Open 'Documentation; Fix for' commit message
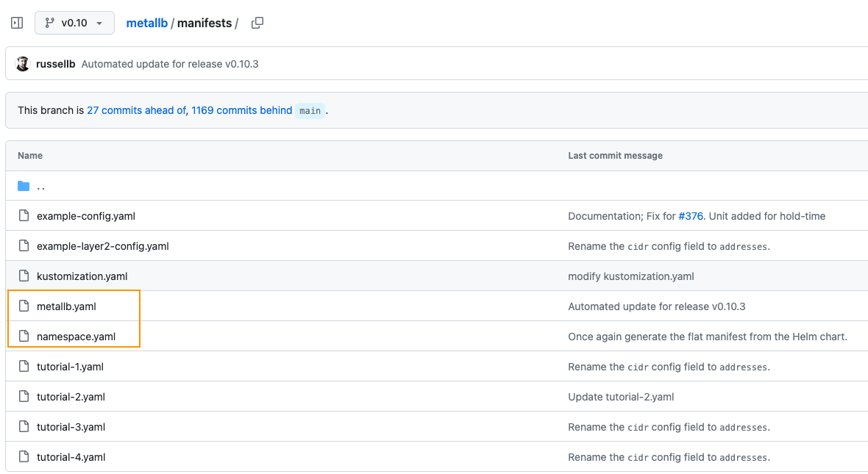 click(x=622, y=216)
